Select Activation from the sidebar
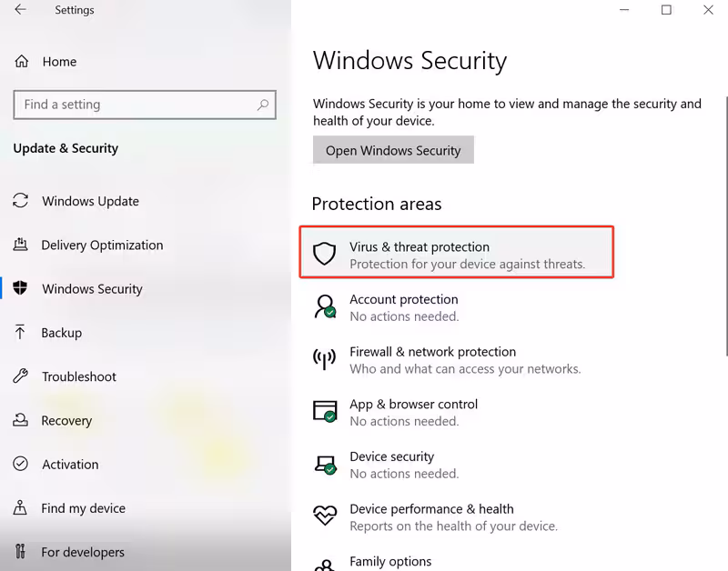The image size is (728, 571). [70, 465]
